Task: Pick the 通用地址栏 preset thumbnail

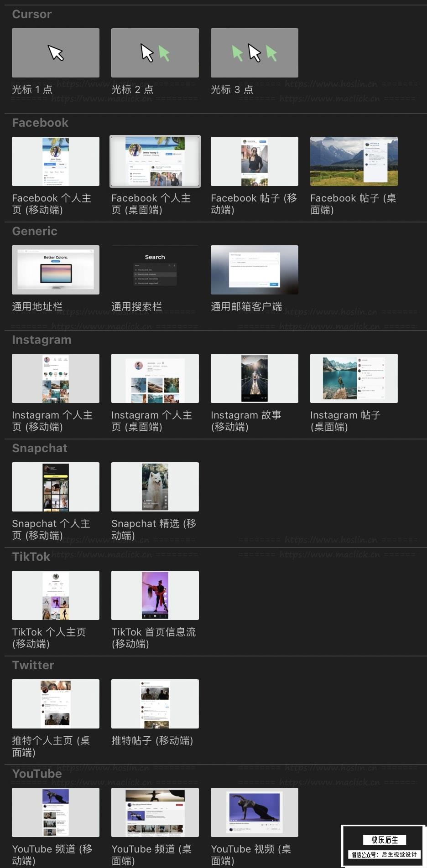Action: [56, 270]
